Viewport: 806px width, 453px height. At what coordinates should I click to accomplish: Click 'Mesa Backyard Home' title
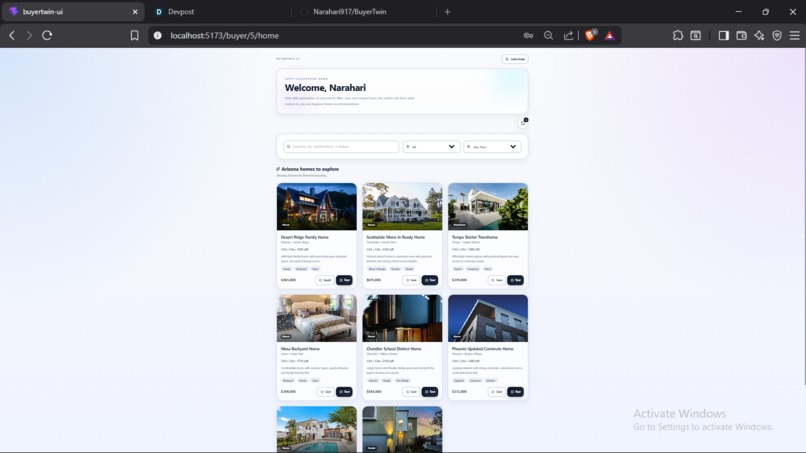[300, 349]
